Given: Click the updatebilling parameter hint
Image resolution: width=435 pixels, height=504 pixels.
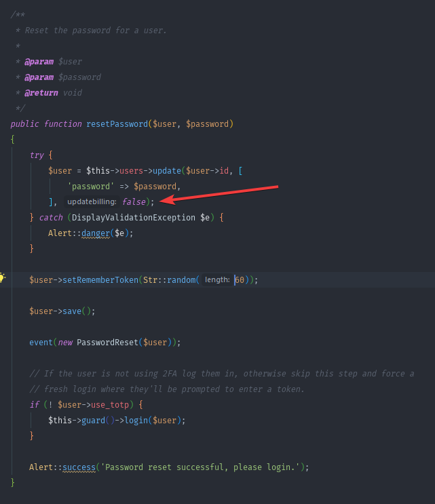Looking at the screenshot, I should pyautogui.click(x=92, y=201).
